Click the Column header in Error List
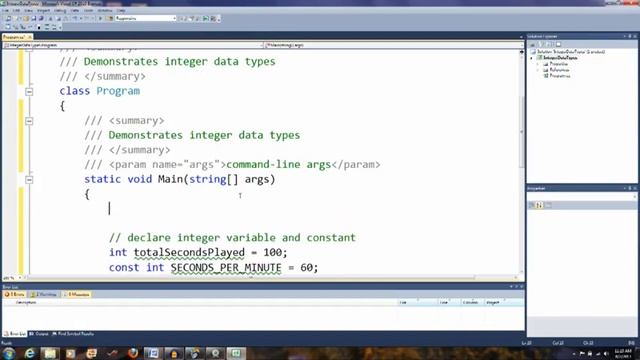Viewport: 640px width, 360px height. pyautogui.click(x=470, y=302)
